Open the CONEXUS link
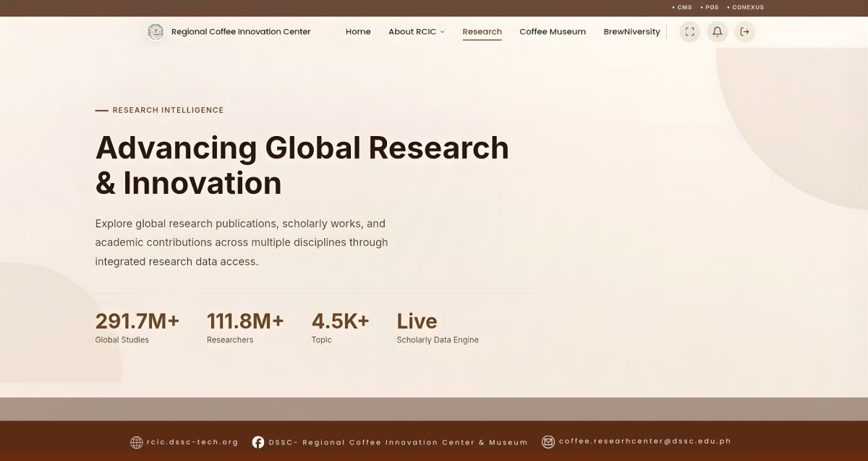Screen dimensions: 868x461 coord(747,7)
